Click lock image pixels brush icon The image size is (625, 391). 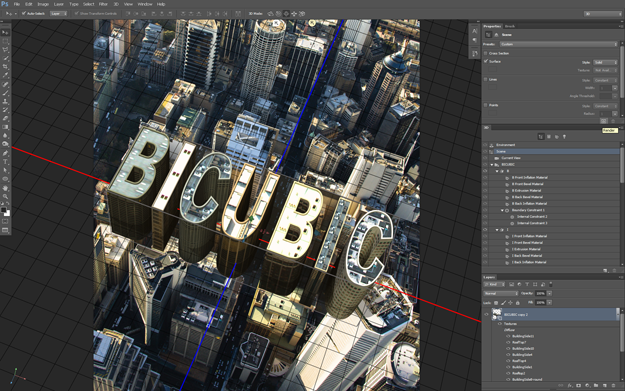click(x=503, y=303)
